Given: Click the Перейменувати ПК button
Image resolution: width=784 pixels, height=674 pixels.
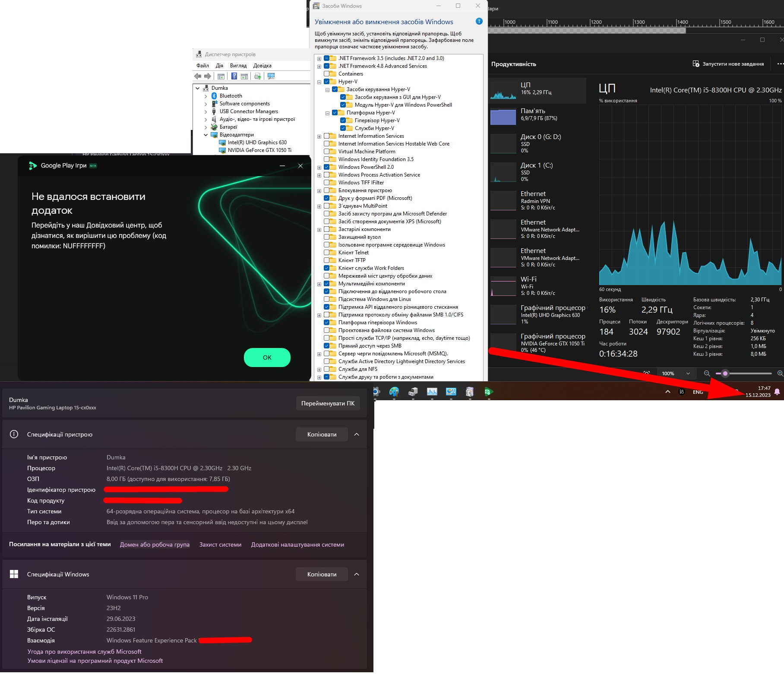Looking at the screenshot, I should (328, 403).
